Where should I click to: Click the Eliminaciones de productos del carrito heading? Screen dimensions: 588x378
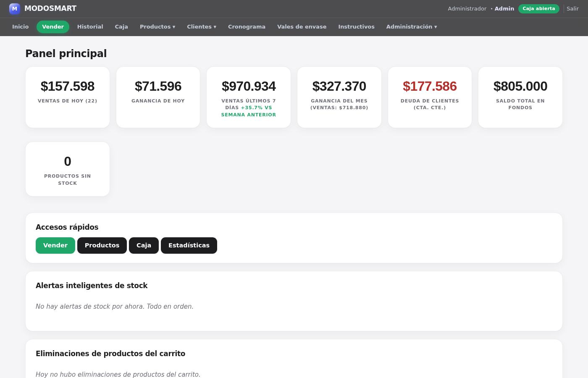click(x=110, y=354)
